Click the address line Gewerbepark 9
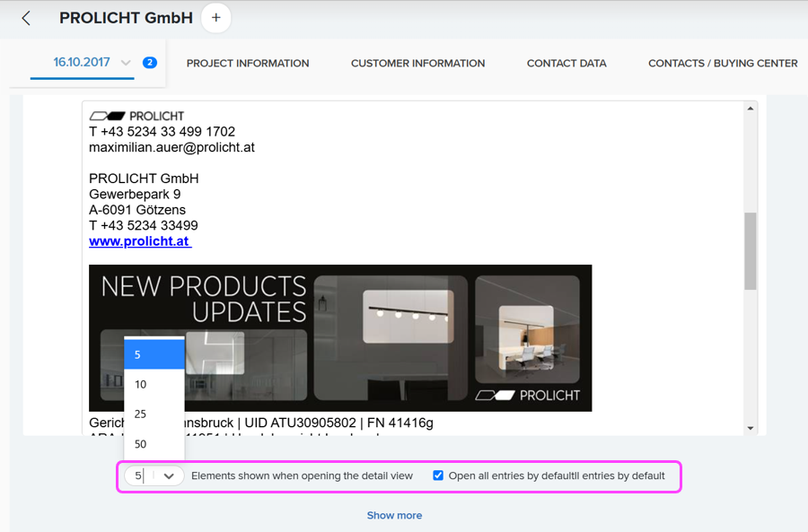The width and height of the screenshot is (808, 532). (x=135, y=194)
